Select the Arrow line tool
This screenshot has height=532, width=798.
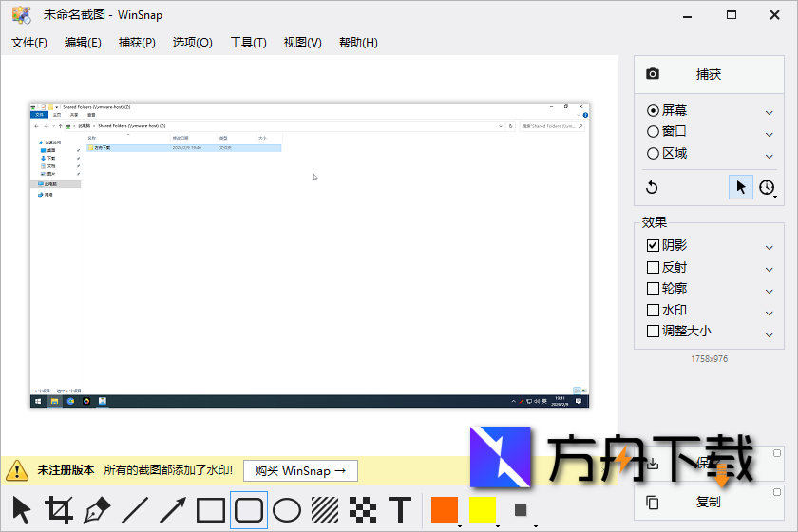173,510
